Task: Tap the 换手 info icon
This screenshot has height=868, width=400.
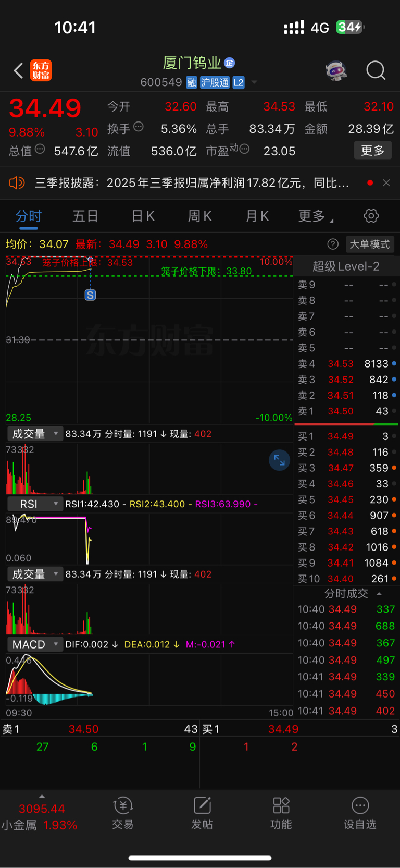Action: [x=139, y=127]
